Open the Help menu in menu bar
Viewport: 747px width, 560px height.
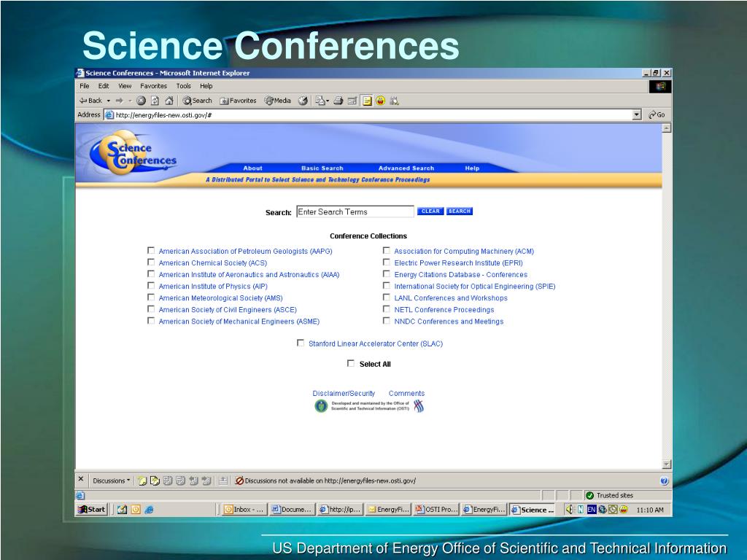pyautogui.click(x=206, y=86)
